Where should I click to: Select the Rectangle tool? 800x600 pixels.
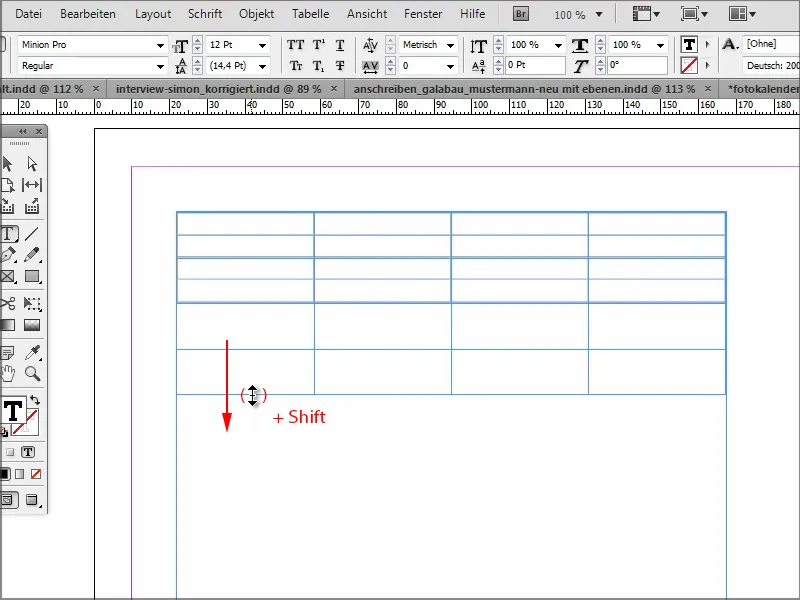coord(32,276)
